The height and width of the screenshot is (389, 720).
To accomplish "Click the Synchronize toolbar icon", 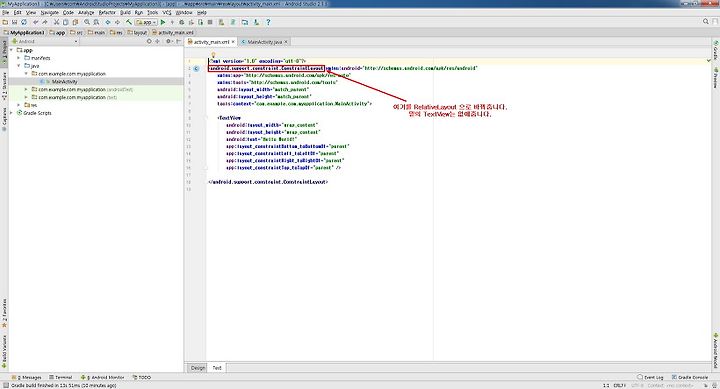I will 24,22.
